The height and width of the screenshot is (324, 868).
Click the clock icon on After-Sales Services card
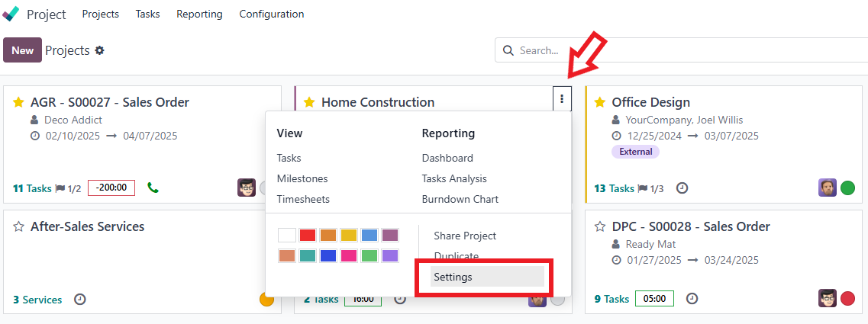coord(80,299)
